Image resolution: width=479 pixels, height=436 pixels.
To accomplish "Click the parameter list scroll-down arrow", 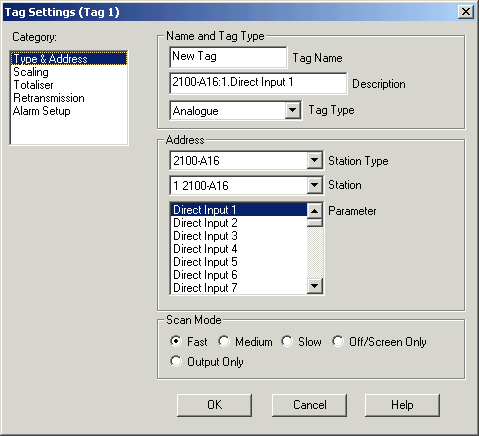I will 314,286.
